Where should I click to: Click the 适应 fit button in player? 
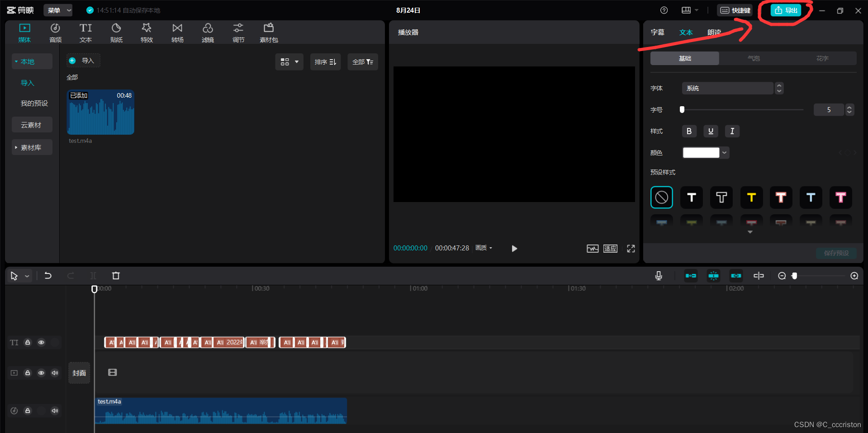click(x=610, y=249)
